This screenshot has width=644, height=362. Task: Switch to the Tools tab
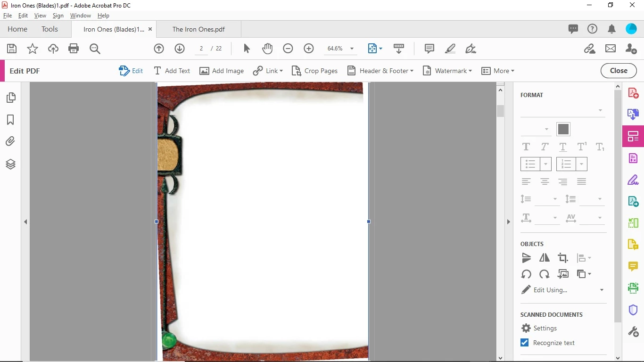[x=50, y=29]
